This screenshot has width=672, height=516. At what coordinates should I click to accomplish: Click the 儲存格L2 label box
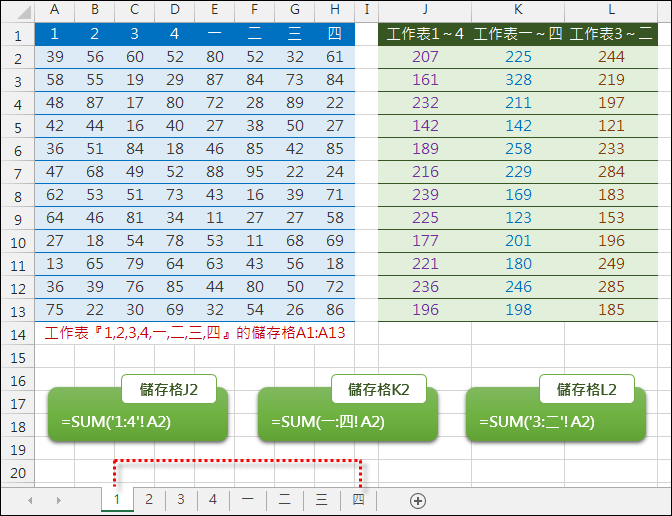[587, 389]
